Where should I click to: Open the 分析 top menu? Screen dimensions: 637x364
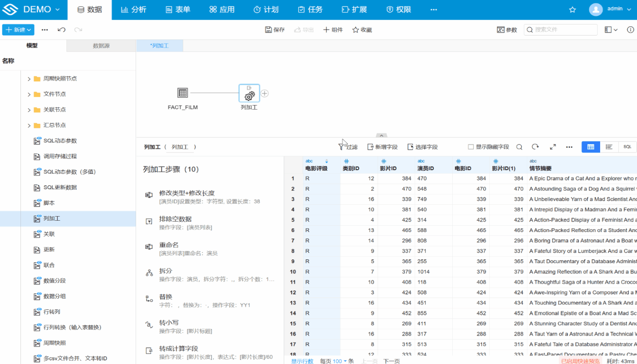click(134, 10)
